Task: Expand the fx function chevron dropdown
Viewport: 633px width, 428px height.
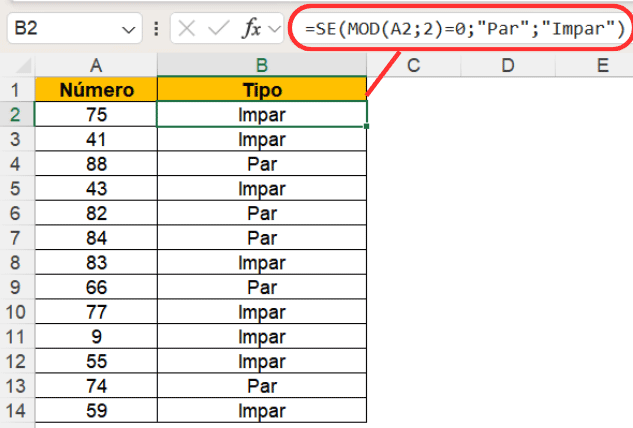Action: [273, 30]
